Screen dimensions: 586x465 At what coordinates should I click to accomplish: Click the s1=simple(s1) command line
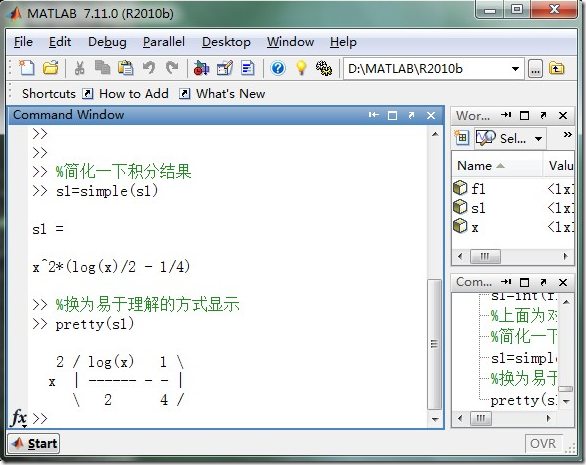(x=107, y=191)
